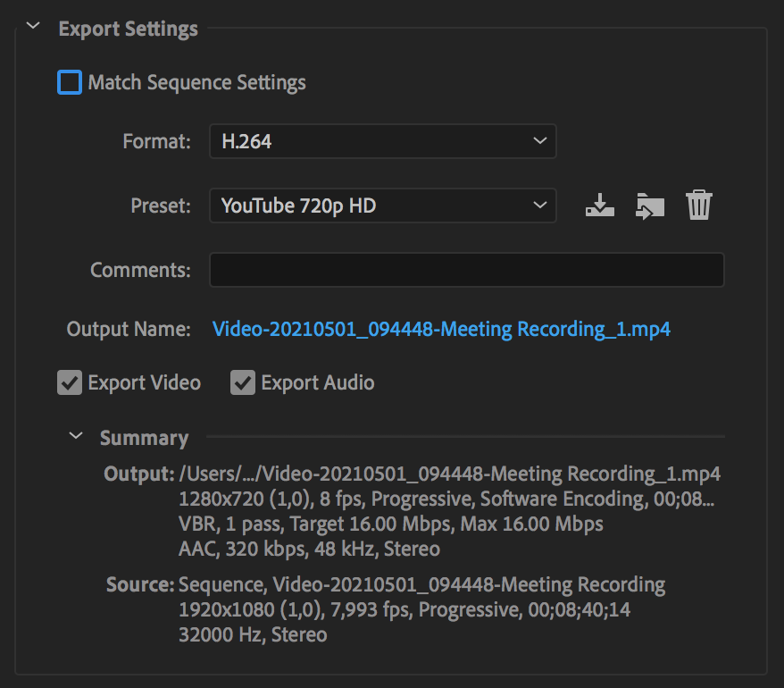Click the Save Preset icon
Viewport: 784px width, 688px height.
click(x=600, y=206)
